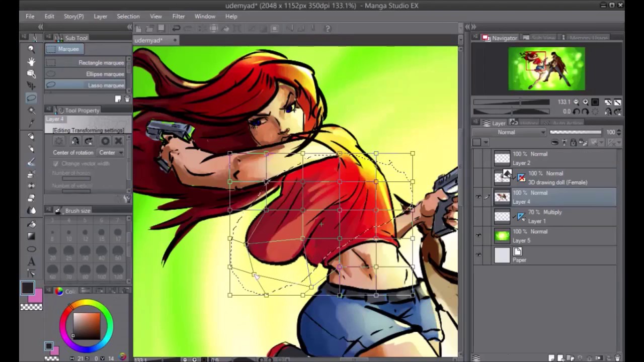Viewport: 644px width, 362px height.
Task: Open the Story(P) menu
Action: (x=74, y=17)
